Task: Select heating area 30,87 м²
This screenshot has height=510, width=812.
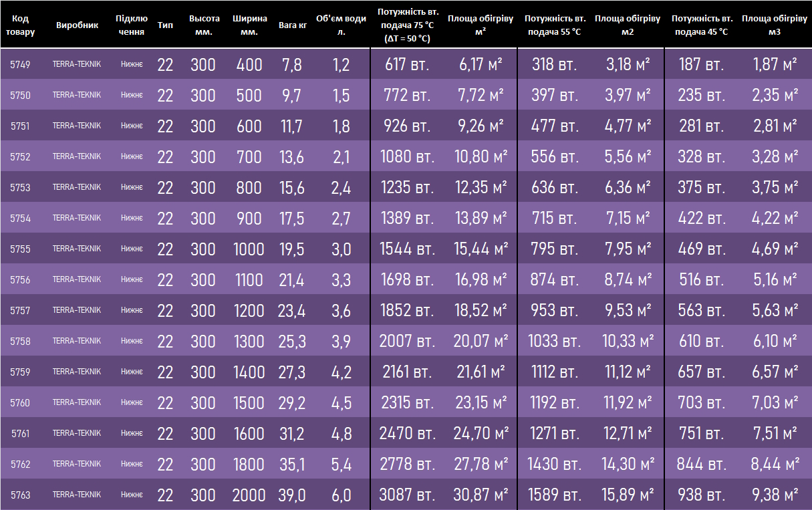Action: [481, 495]
